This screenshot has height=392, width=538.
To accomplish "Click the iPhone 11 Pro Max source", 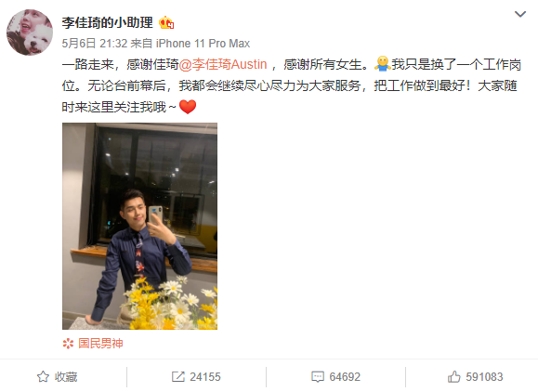I will [203, 44].
